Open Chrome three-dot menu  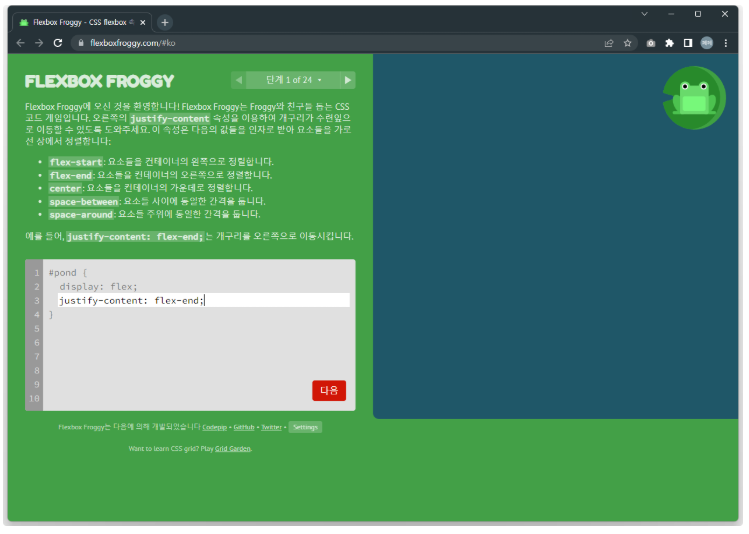pyautogui.click(x=726, y=43)
